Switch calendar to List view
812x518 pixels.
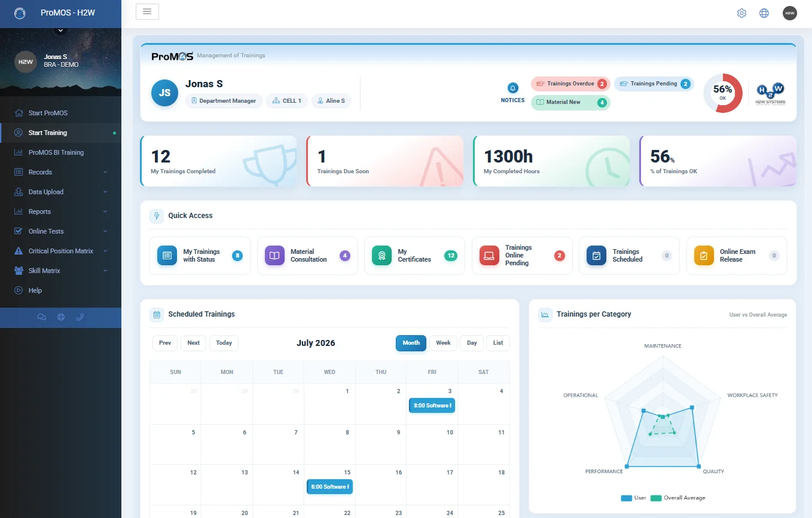(x=498, y=343)
